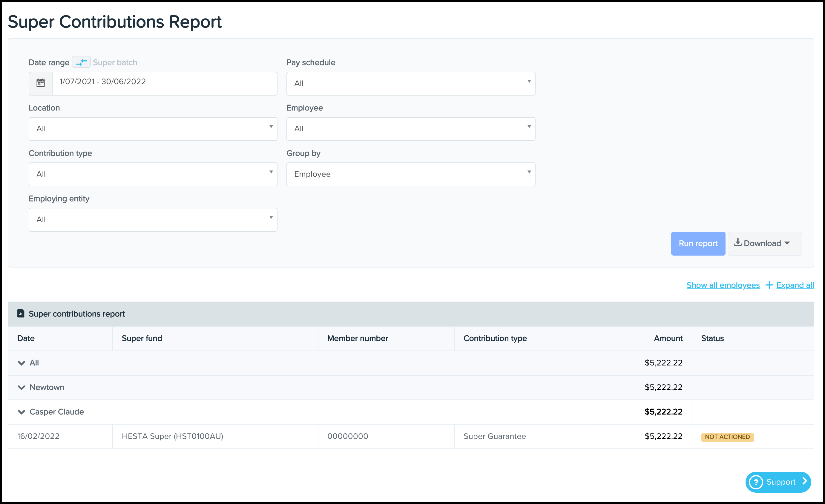The height and width of the screenshot is (504, 825).
Task: Click the plus icon beside Expand all
Action: coord(769,285)
